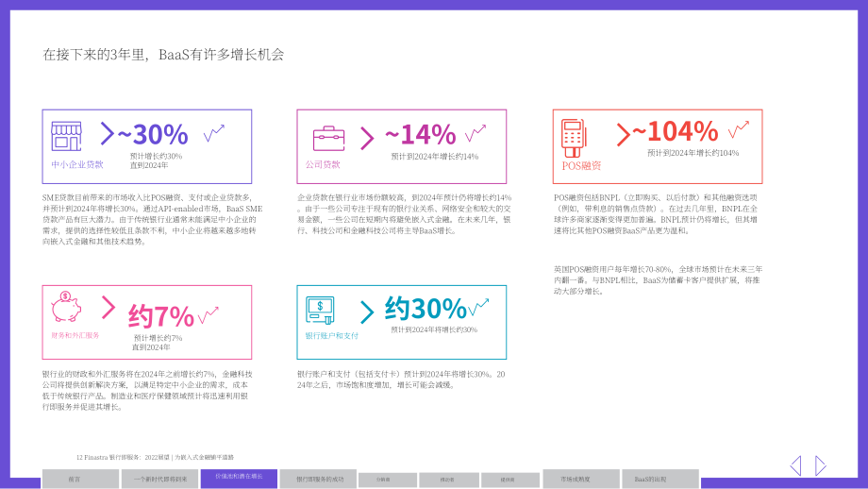868x489 pixels.
Task: Click the 公司贷款 label
Action: tap(323, 164)
